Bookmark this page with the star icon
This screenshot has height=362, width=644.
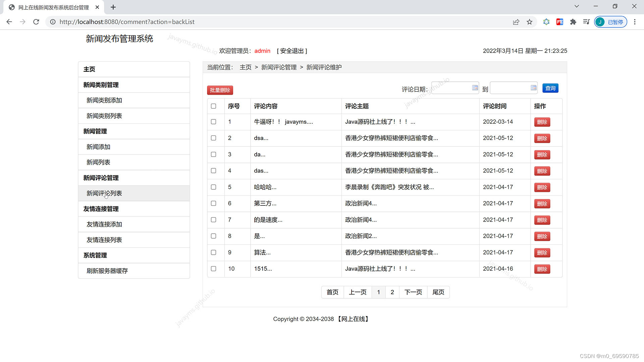[529, 22]
